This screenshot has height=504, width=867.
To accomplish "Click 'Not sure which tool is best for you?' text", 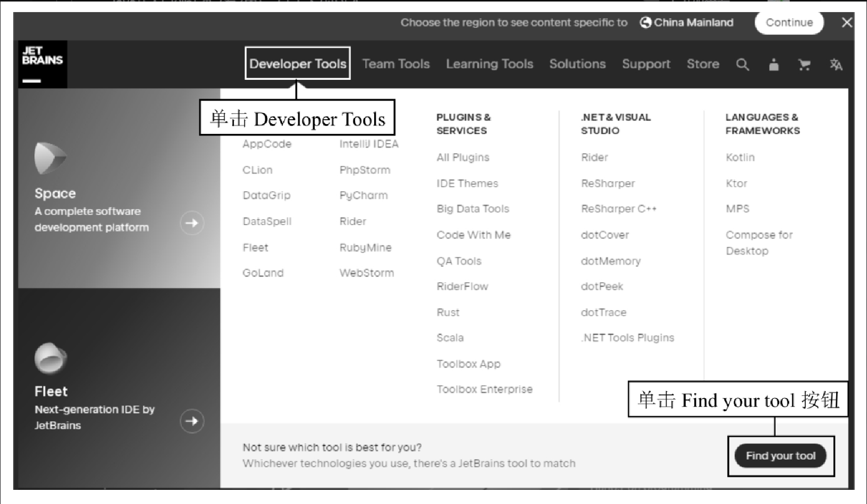I will (x=332, y=447).
